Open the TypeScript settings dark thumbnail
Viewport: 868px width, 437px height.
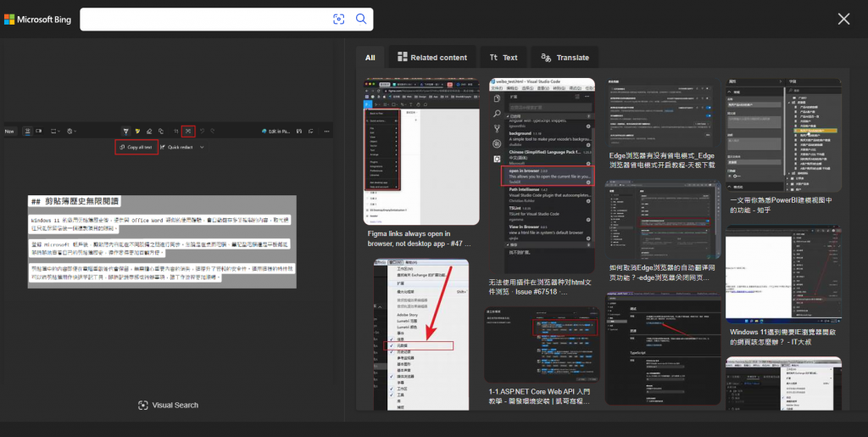[x=663, y=349]
